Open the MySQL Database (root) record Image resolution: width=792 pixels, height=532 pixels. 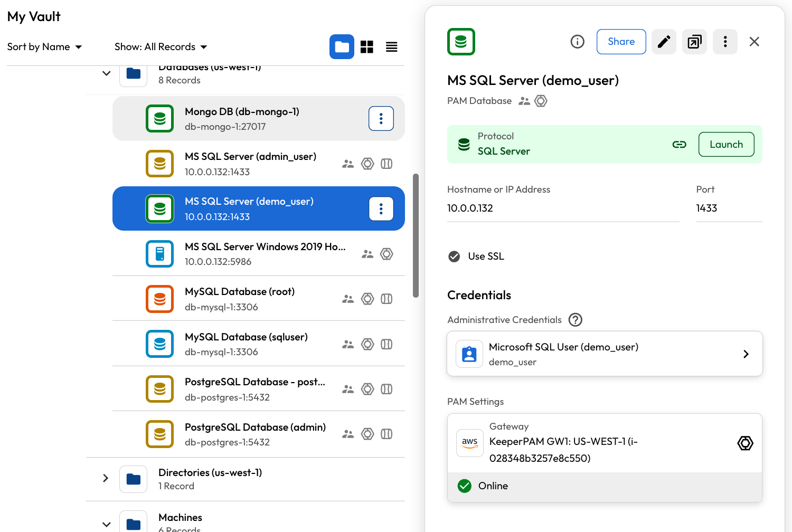click(x=240, y=299)
